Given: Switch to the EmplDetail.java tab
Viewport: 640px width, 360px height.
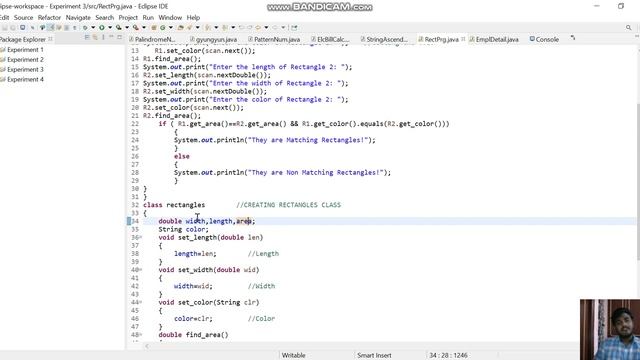Looking at the screenshot, I should tap(493, 40).
